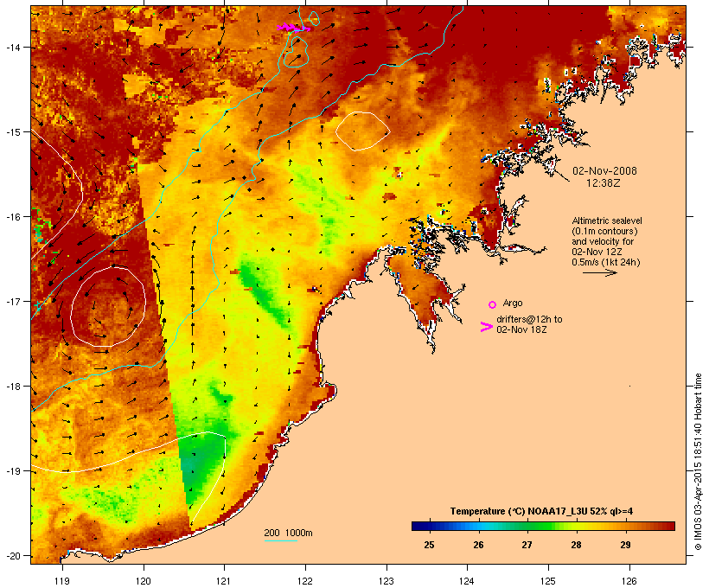Click the '(0.1m contours)' text
Screen dimensions: 709x588
pos(604,231)
